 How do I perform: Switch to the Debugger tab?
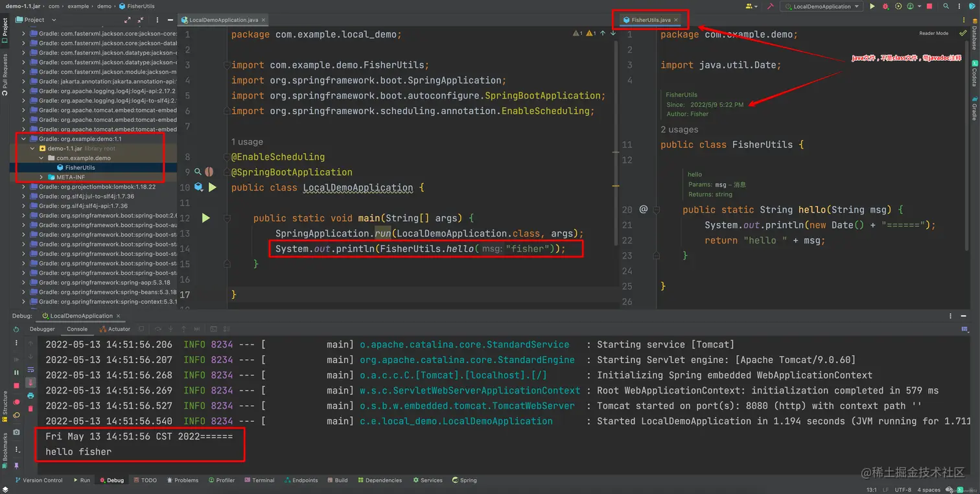click(42, 329)
